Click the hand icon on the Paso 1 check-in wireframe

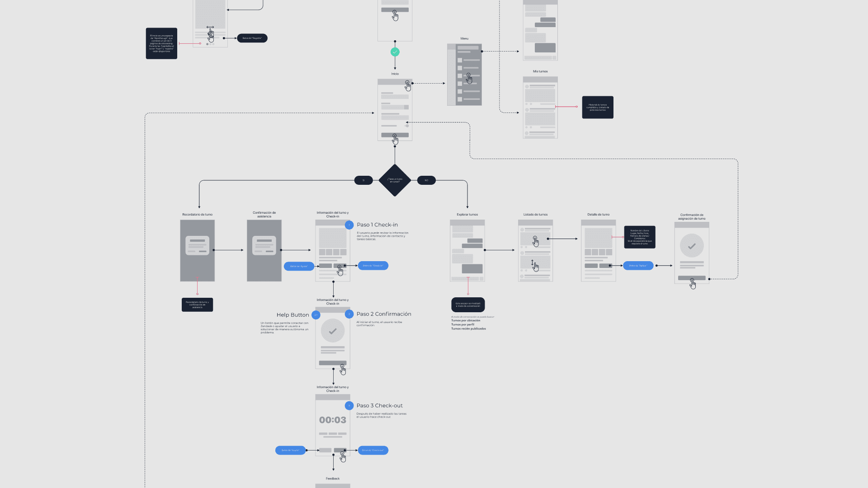coord(340,271)
